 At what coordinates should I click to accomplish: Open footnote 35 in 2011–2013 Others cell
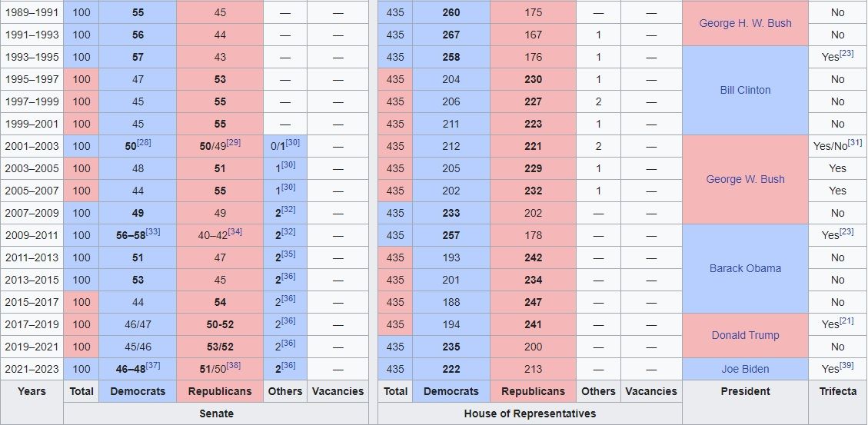(x=288, y=254)
